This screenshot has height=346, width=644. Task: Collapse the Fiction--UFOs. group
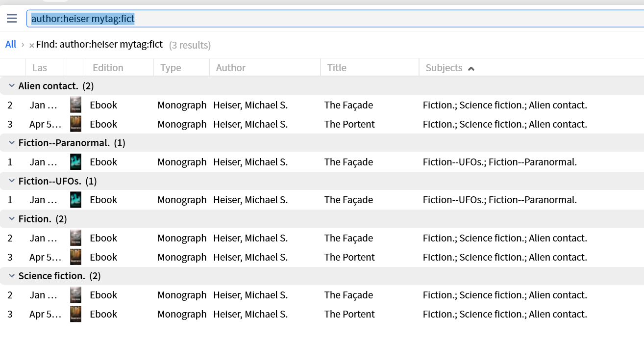tap(12, 181)
